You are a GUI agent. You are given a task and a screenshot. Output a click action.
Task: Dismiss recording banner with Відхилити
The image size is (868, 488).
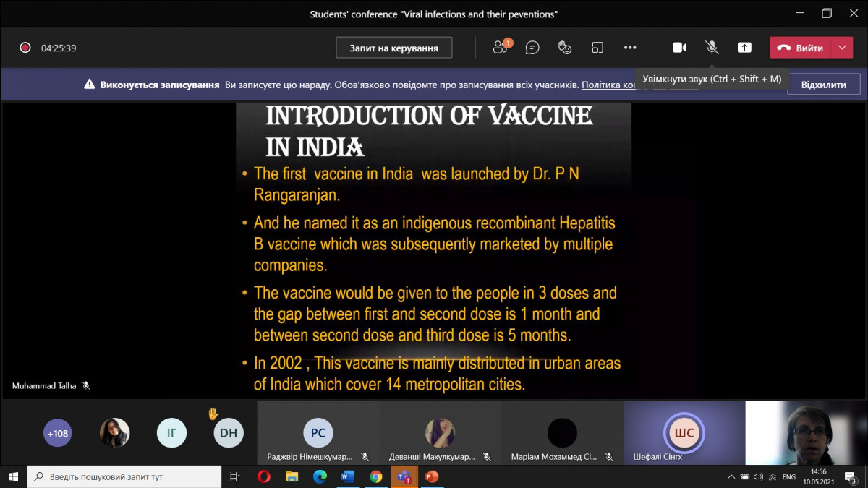click(x=823, y=85)
